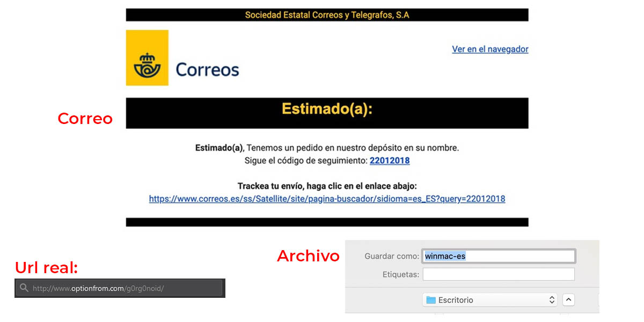Screen dimensions: 644x322
Task: Open the "Ver en el navegador" link
Action: [489, 49]
